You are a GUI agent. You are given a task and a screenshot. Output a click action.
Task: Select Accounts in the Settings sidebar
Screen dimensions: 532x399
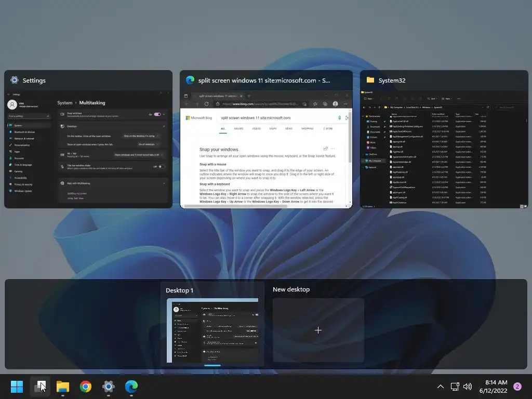[29, 158]
